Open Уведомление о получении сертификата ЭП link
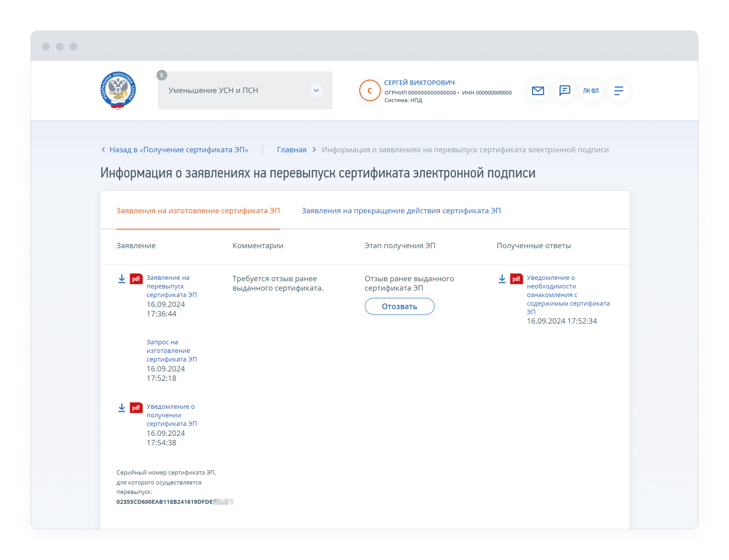The image size is (729, 560). [171, 415]
